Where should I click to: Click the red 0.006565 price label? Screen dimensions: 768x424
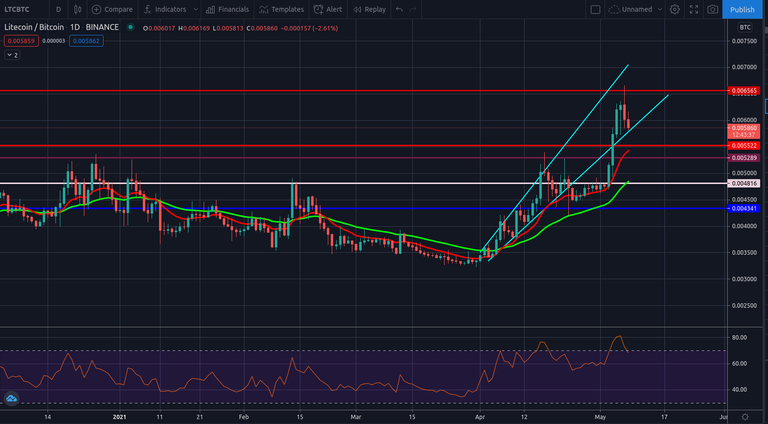tap(744, 91)
